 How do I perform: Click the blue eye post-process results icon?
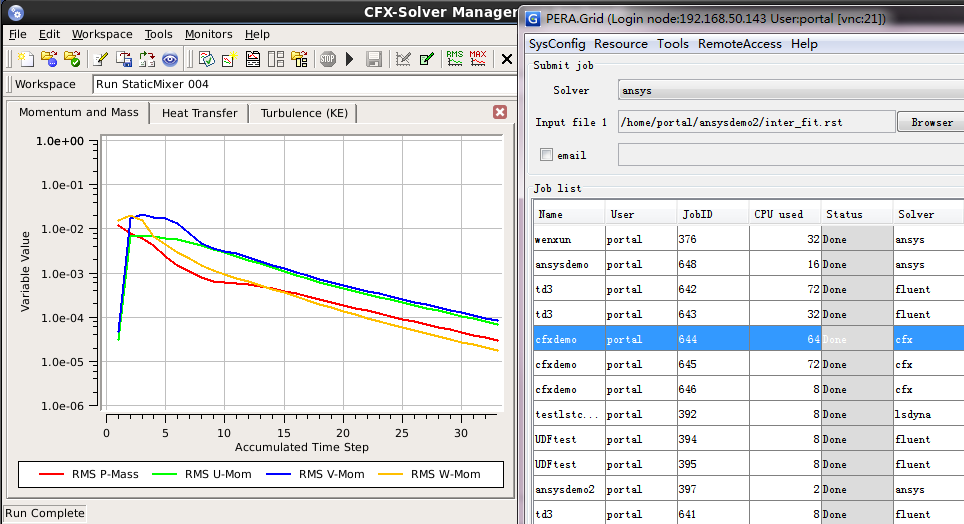tap(170, 59)
